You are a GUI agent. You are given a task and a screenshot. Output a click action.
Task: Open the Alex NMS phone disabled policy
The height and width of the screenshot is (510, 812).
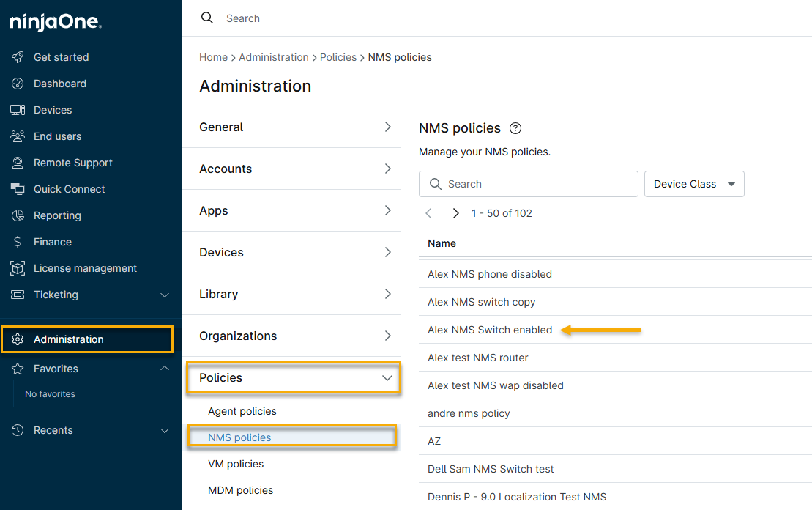click(490, 274)
